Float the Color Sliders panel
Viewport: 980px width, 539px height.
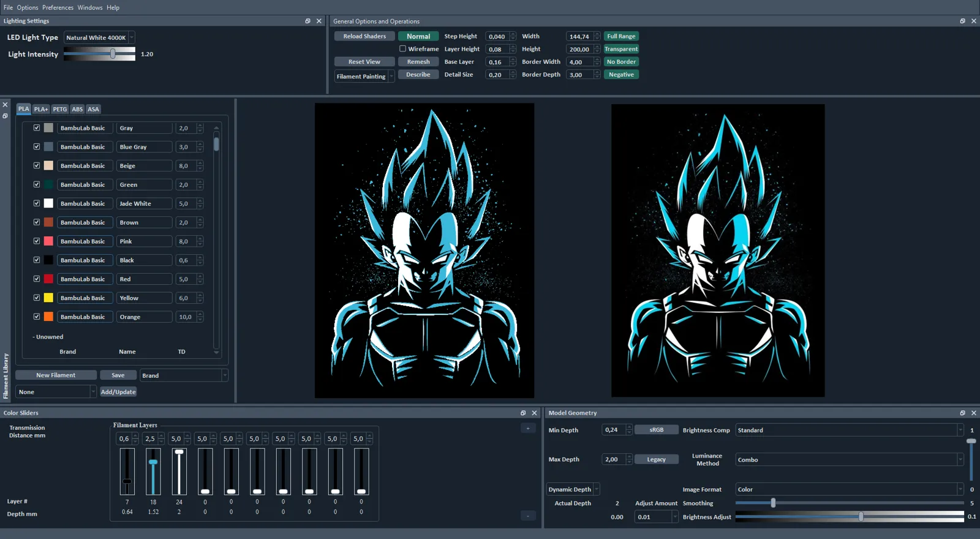523,413
